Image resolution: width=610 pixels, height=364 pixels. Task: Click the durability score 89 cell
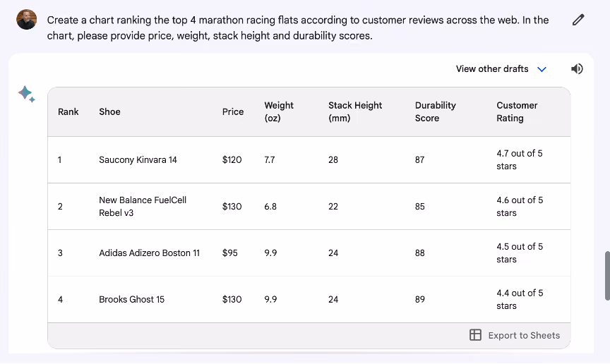pyautogui.click(x=420, y=299)
